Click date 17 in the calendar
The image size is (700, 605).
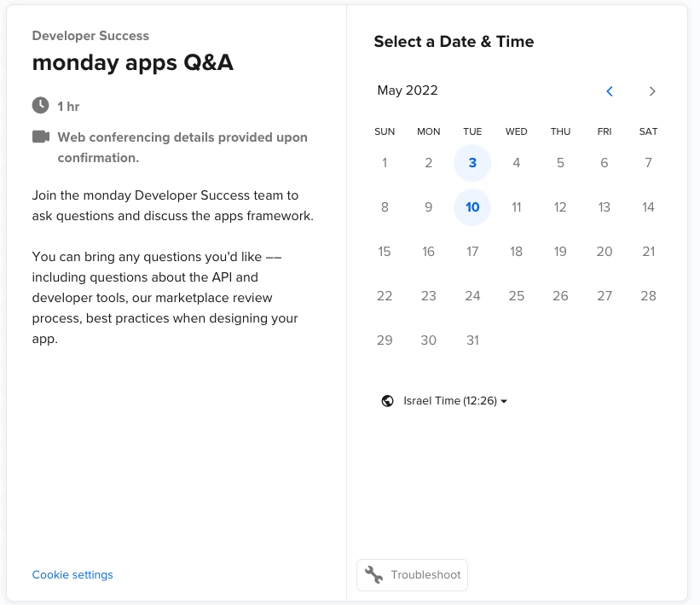472,251
